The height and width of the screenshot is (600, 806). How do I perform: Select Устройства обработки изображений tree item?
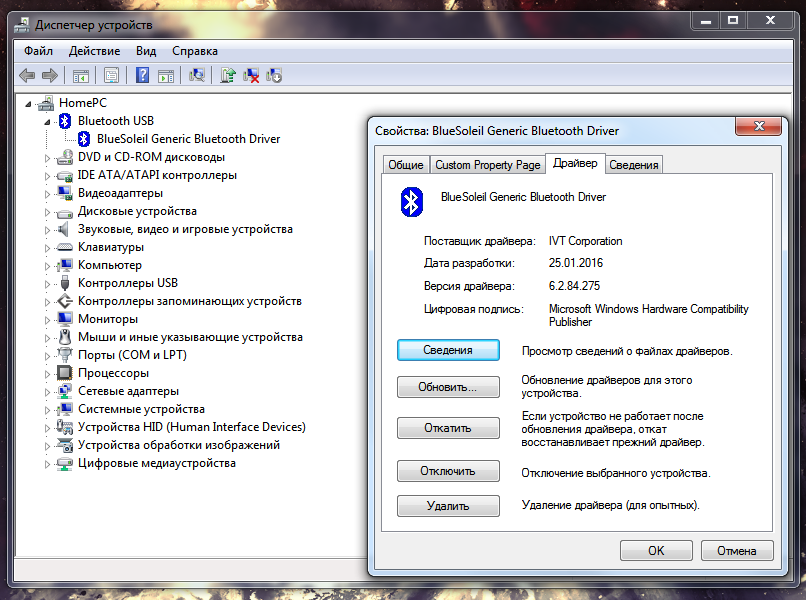[179, 445]
